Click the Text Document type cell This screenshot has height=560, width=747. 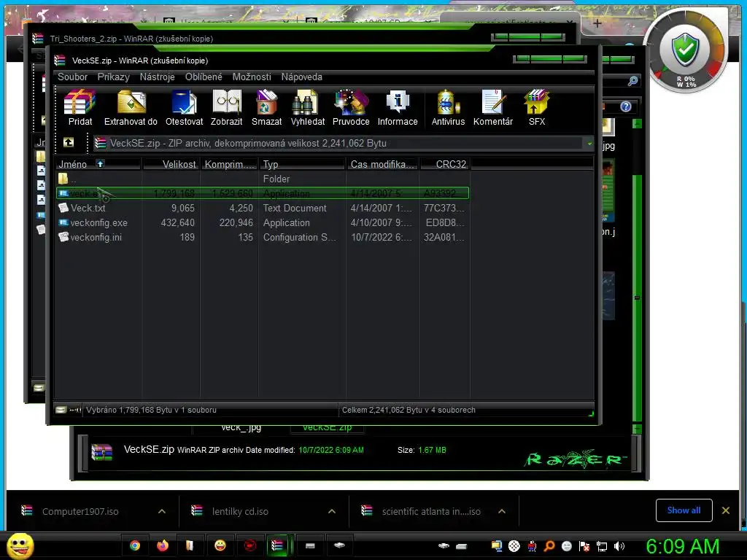pyautogui.click(x=295, y=208)
